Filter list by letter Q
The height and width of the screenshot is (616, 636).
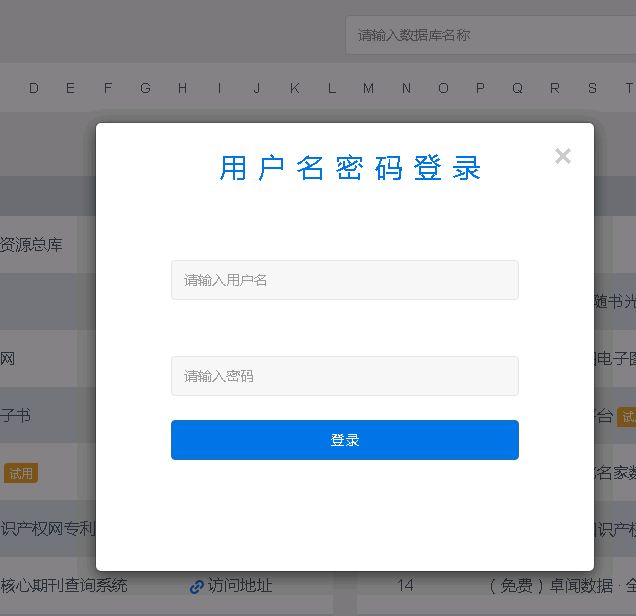pyautogui.click(x=517, y=88)
